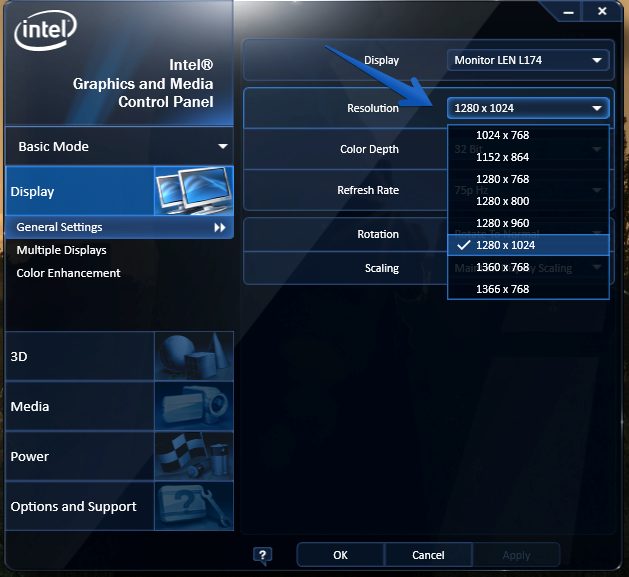629x577 pixels.
Task: Click the Options and Support wrench icon
Action: 194,506
